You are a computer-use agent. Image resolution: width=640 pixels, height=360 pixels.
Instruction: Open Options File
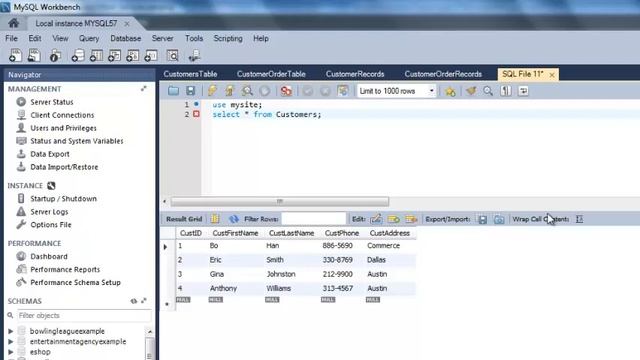click(51, 225)
